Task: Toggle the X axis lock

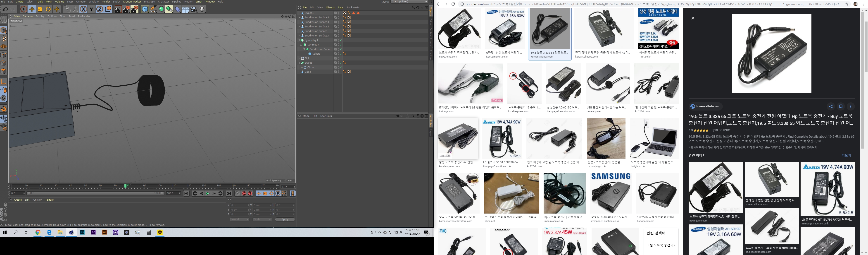Action: pos(83,9)
